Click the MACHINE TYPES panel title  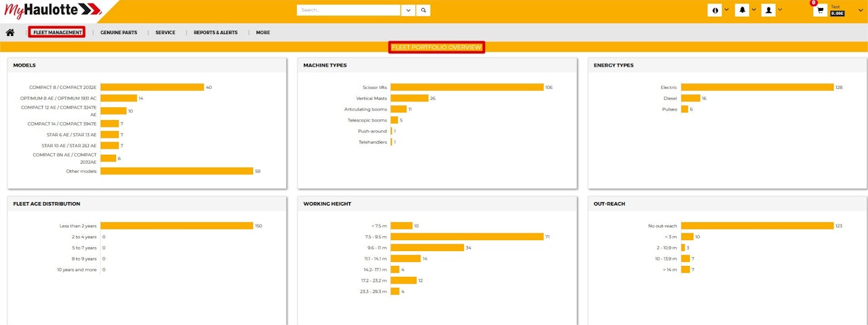tap(325, 65)
